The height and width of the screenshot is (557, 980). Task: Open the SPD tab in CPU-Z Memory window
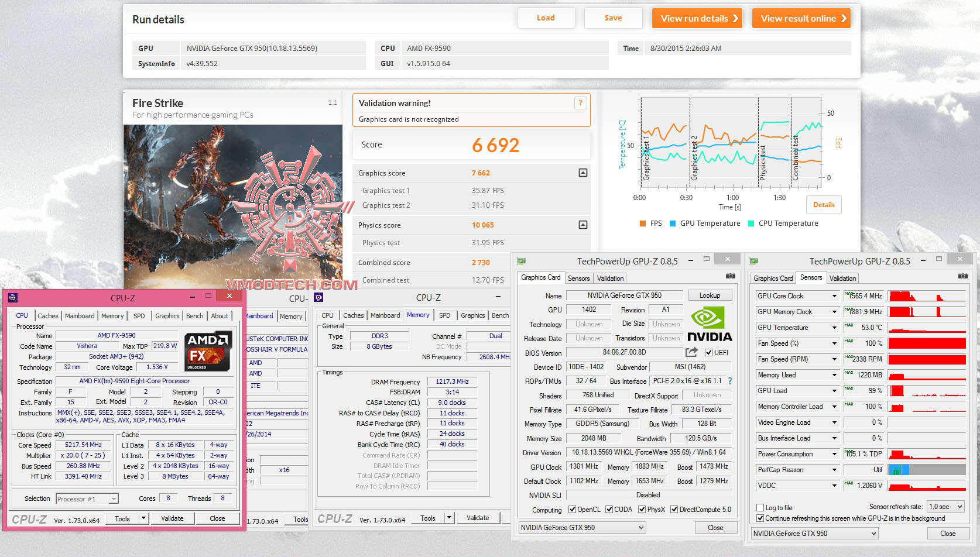445,315
